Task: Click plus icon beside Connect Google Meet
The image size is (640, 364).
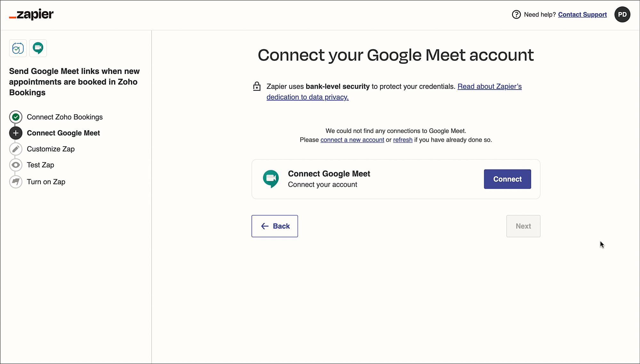Action: coord(16,133)
